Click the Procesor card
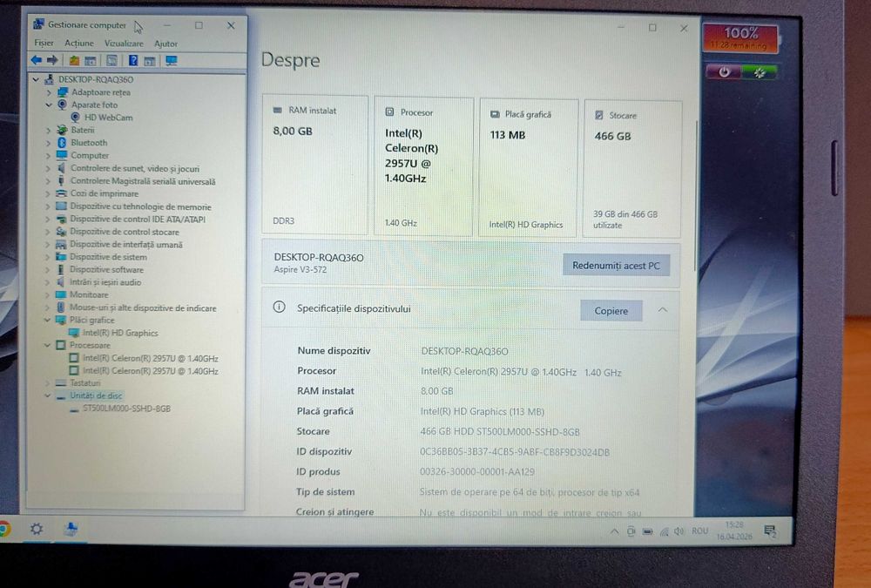The height and width of the screenshot is (588, 871). click(x=424, y=166)
